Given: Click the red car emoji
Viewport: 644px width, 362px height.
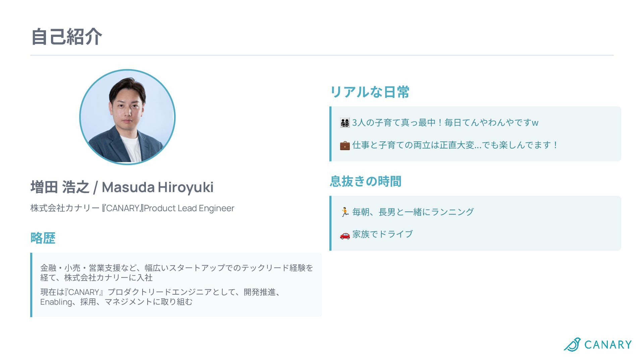Looking at the screenshot, I should click(x=344, y=235).
